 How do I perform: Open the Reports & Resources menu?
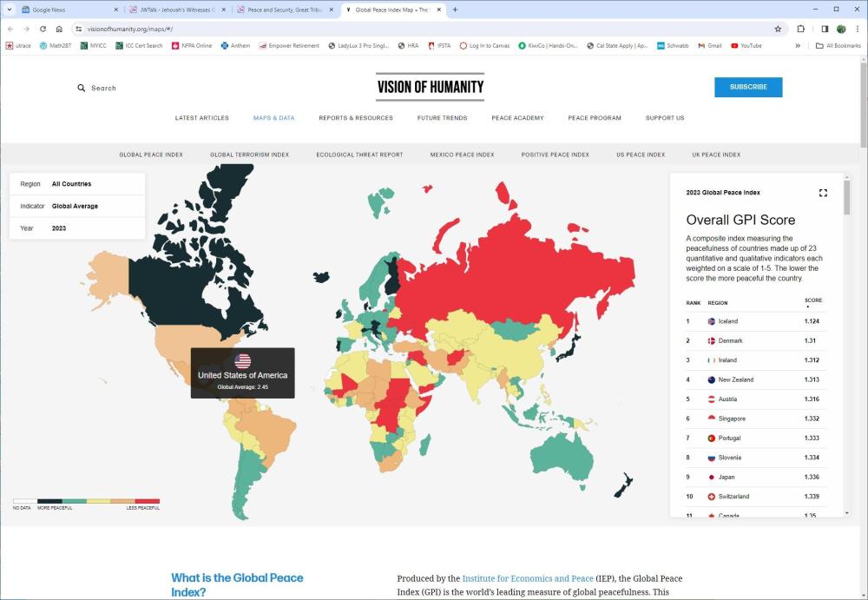click(x=355, y=118)
